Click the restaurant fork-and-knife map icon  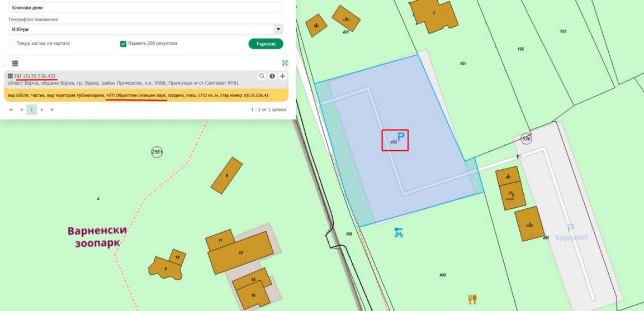472,299
